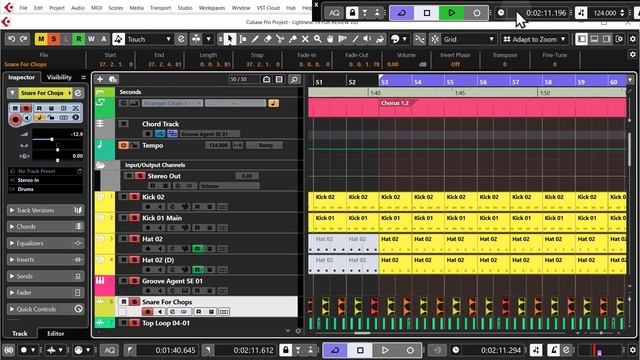Toggle Snap on/off button beside Grid
This screenshot has height=360, width=640.
point(435,39)
